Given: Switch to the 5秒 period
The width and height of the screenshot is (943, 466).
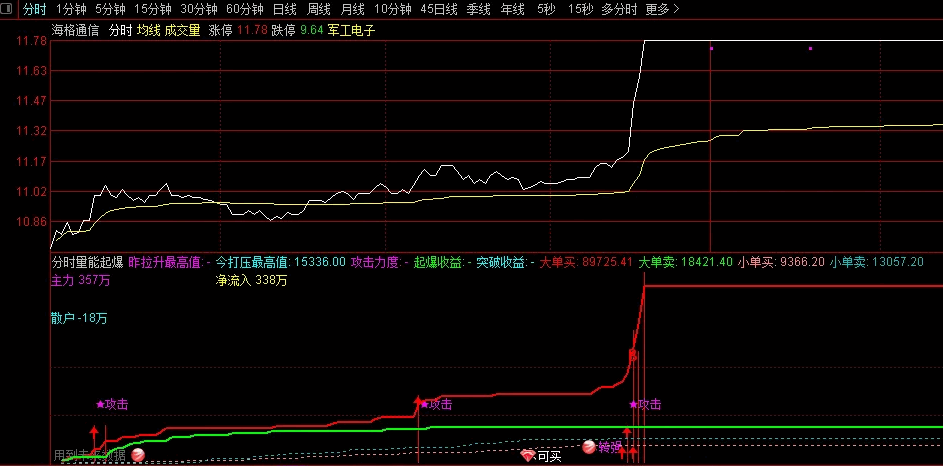Looking at the screenshot, I should [547, 9].
